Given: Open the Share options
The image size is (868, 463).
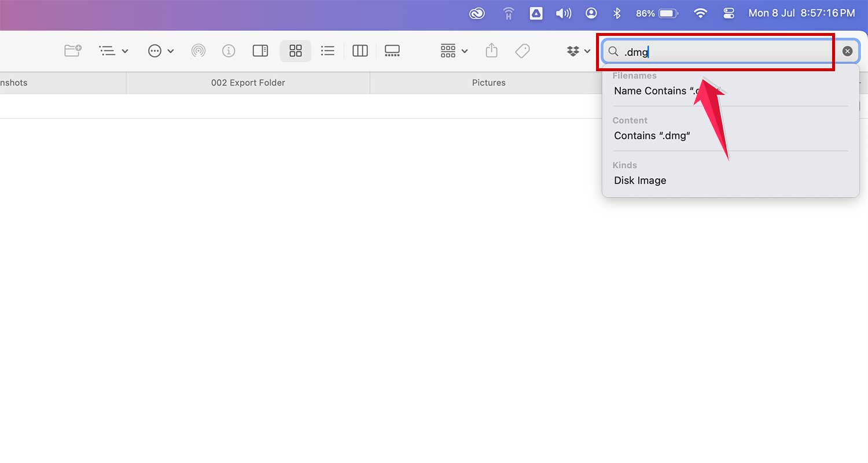Looking at the screenshot, I should click(x=491, y=50).
